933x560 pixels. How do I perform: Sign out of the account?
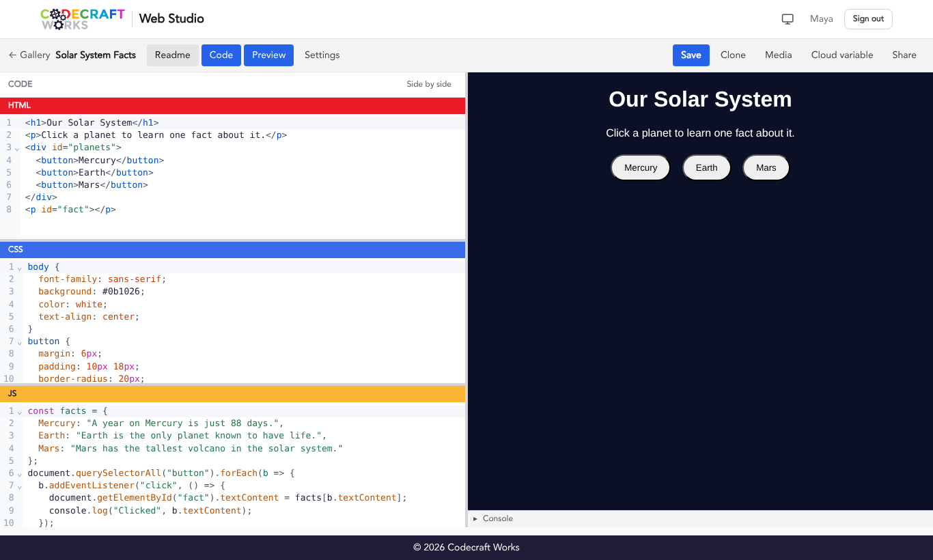[x=868, y=19]
